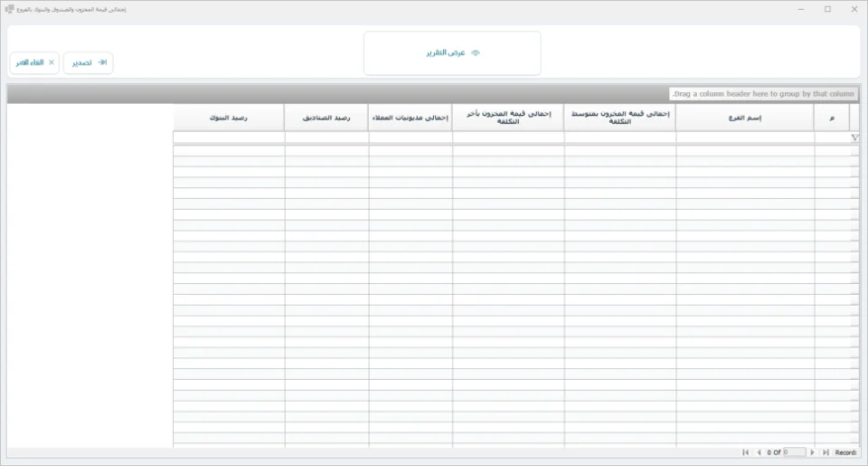Go to last record in navigator
This screenshot has width=868, height=466.
826,452
